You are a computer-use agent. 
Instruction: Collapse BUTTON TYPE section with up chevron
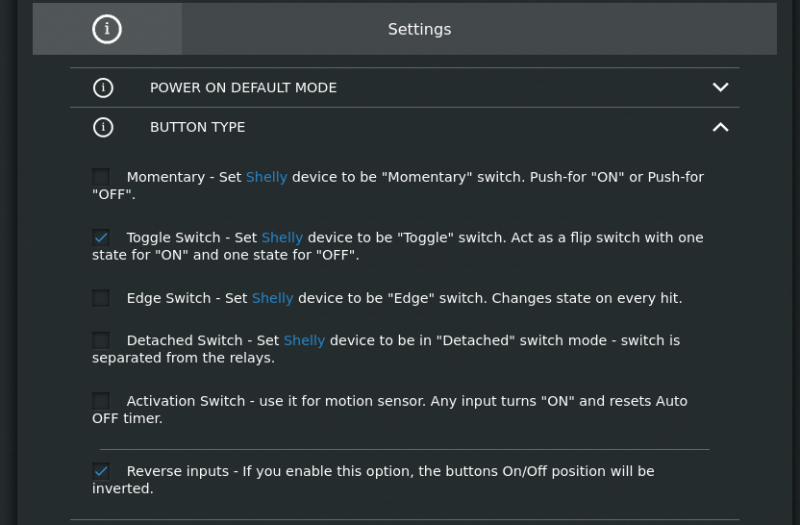pos(720,127)
